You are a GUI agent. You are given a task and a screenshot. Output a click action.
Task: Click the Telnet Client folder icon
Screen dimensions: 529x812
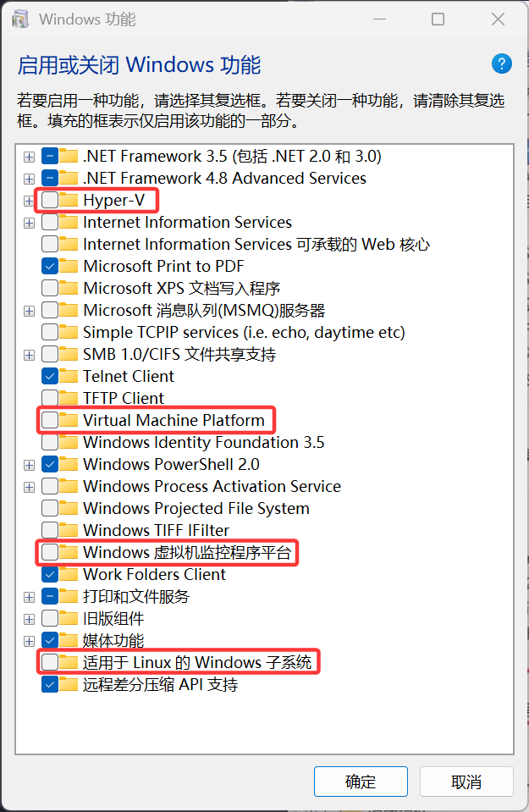pyautogui.click(x=69, y=377)
